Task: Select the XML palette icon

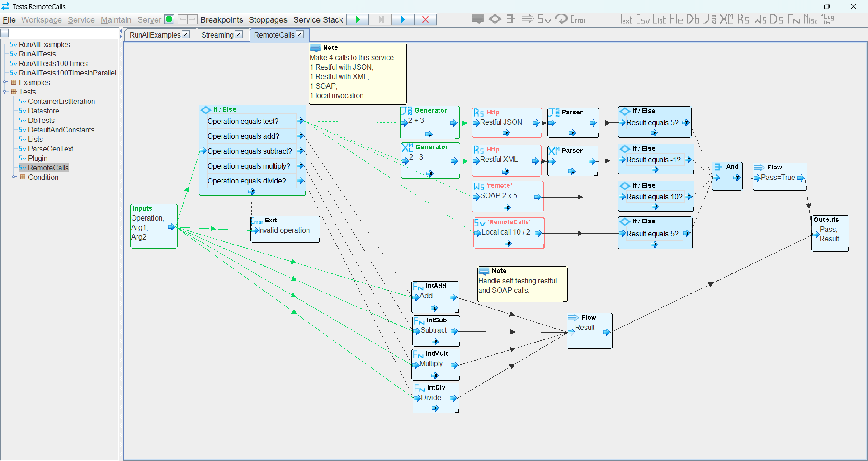Action: [726, 19]
